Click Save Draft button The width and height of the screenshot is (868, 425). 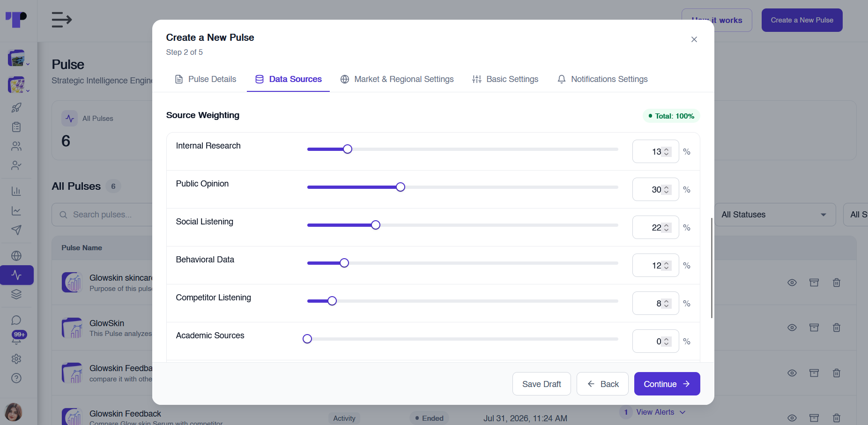542,384
